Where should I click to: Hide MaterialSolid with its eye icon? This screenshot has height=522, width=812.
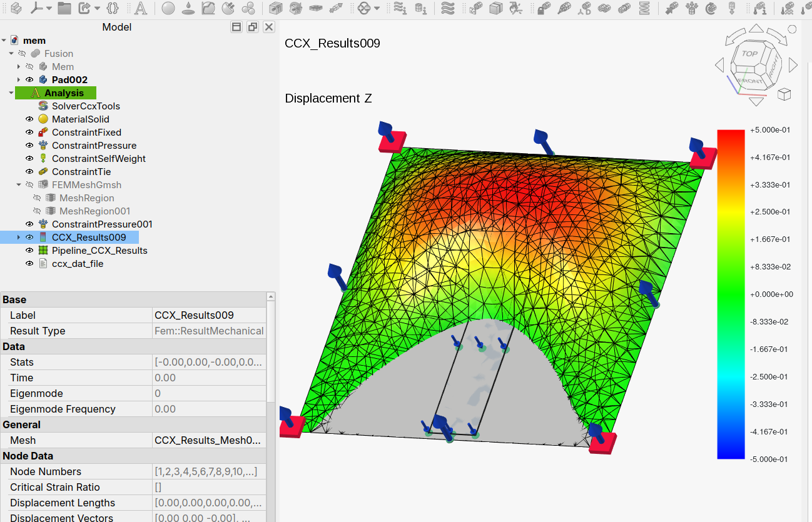coord(29,119)
